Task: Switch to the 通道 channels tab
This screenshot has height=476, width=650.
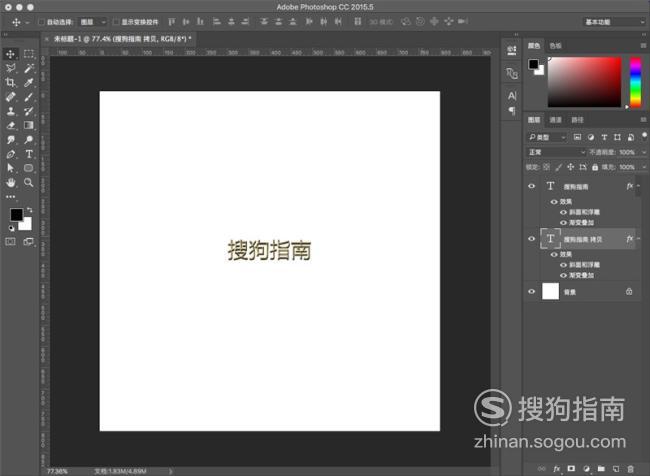Action: tap(555, 120)
